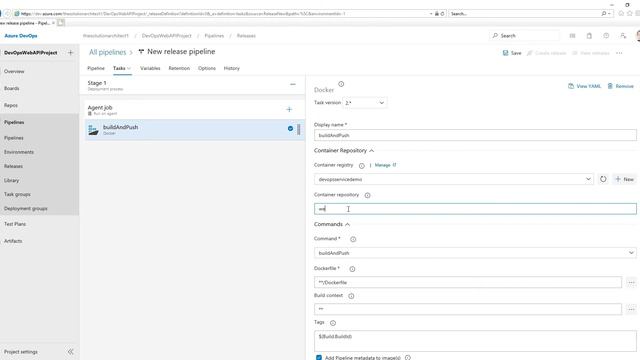Open the Container registry dropdown

pyautogui.click(x=454, y=179)
